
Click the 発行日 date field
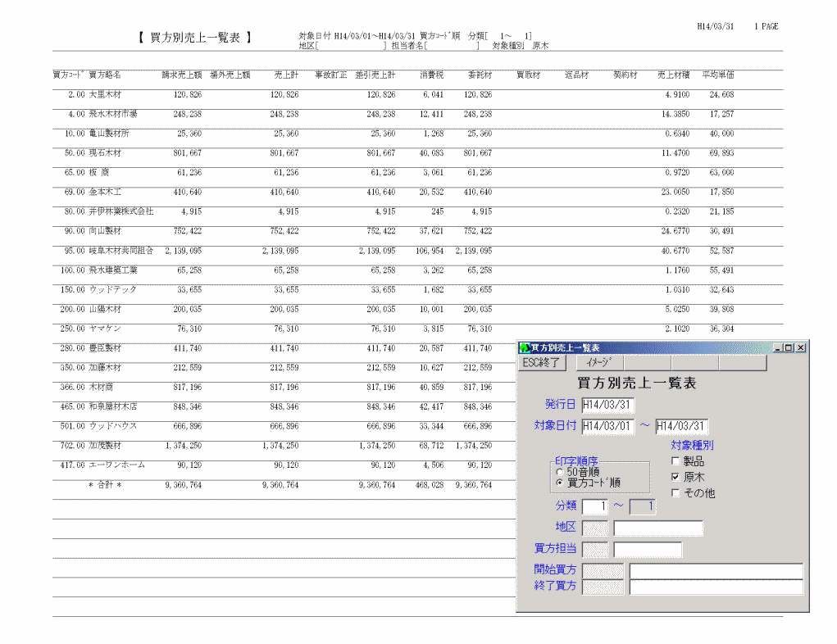click(x=607, y=405)
